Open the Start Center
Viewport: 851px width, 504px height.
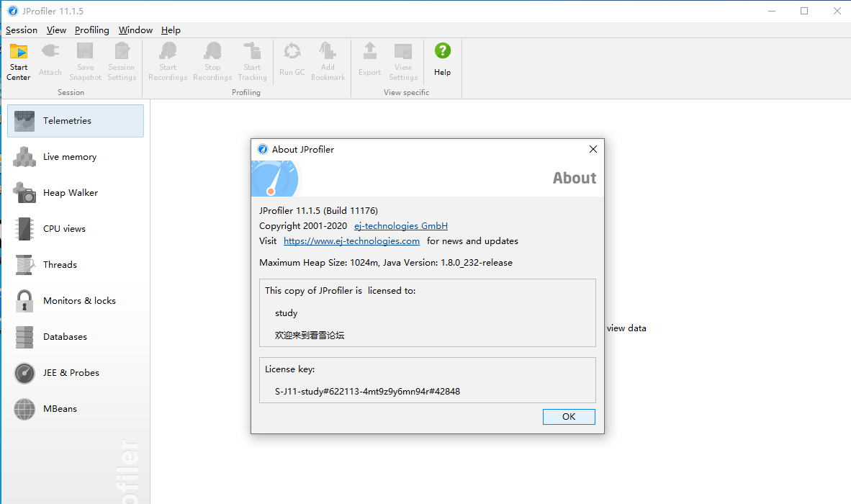pyautogui.click(x=19, y=62)
